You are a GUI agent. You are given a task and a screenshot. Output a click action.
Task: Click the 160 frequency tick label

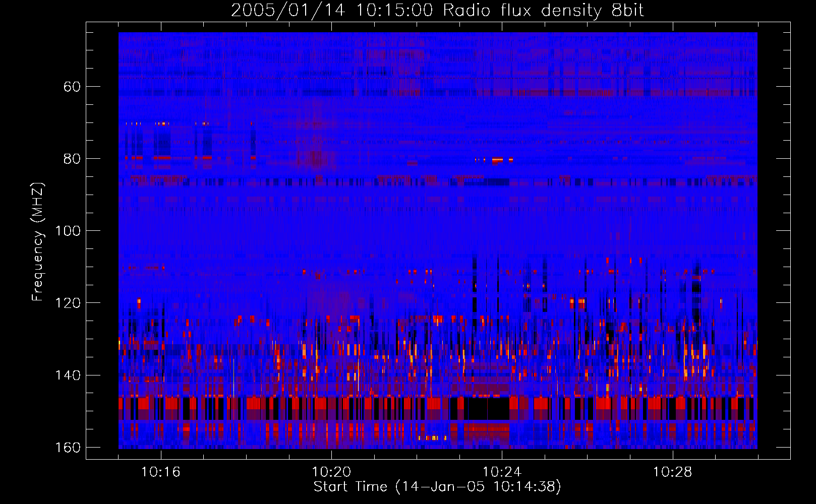point(68,447)
